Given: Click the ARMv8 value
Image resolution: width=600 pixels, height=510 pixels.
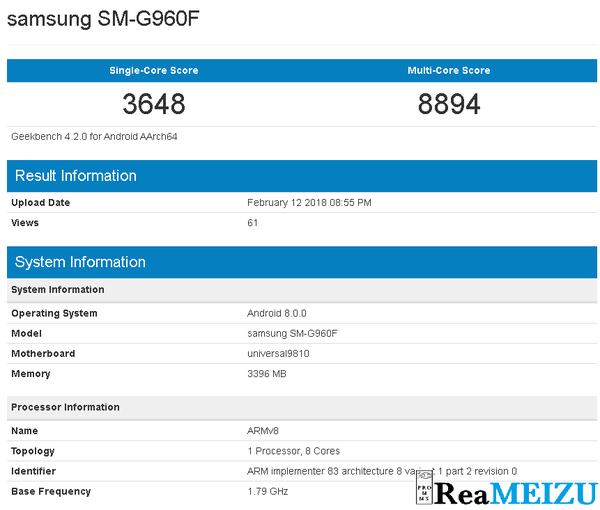Looking at the screenshot, I should point(263,431).
